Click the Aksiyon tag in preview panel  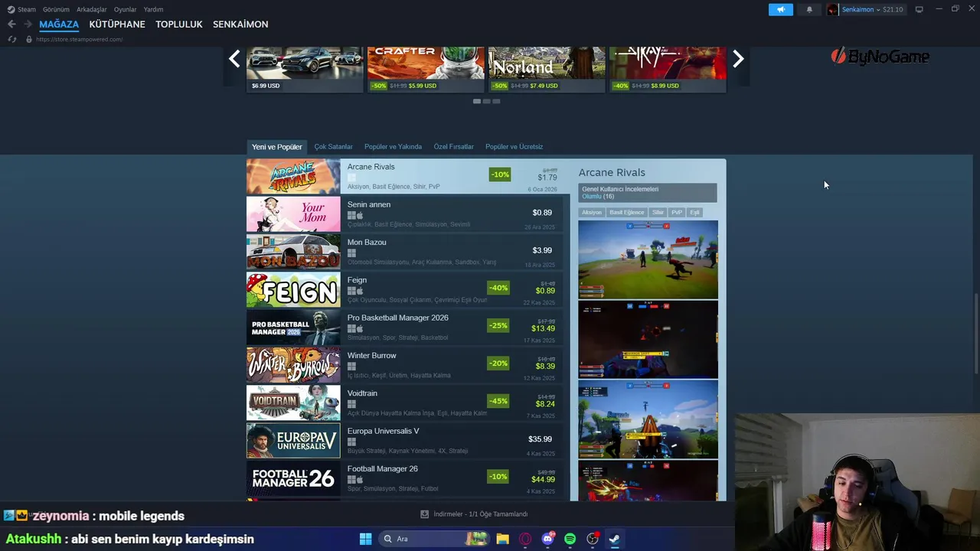(592, 213)
